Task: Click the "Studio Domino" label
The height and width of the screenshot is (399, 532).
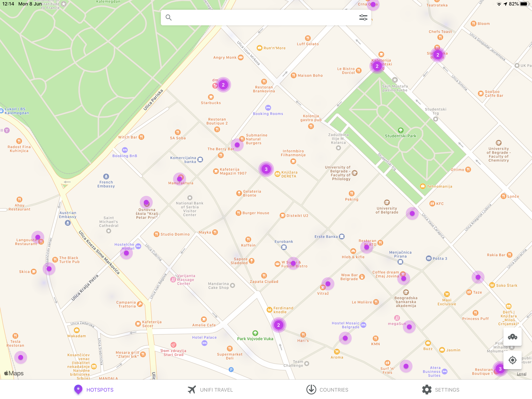Action: point(175,234)
